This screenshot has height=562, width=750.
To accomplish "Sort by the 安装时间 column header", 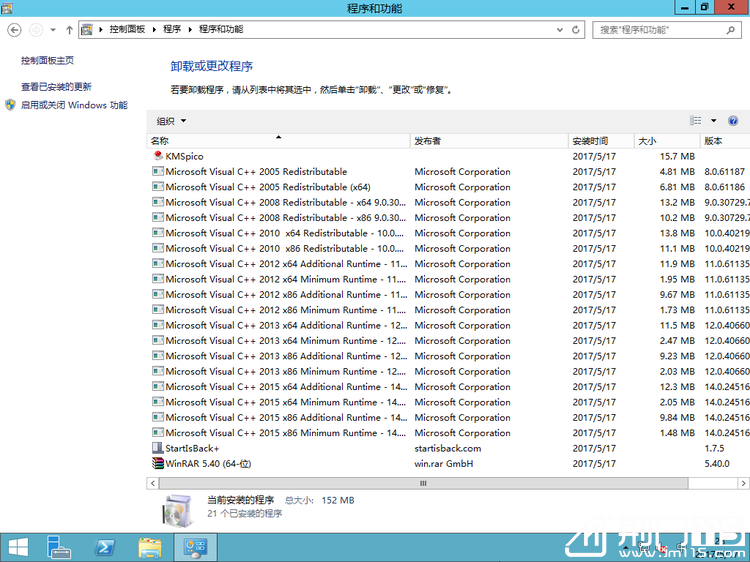I will pyautogui.click(x=601, y=141).
